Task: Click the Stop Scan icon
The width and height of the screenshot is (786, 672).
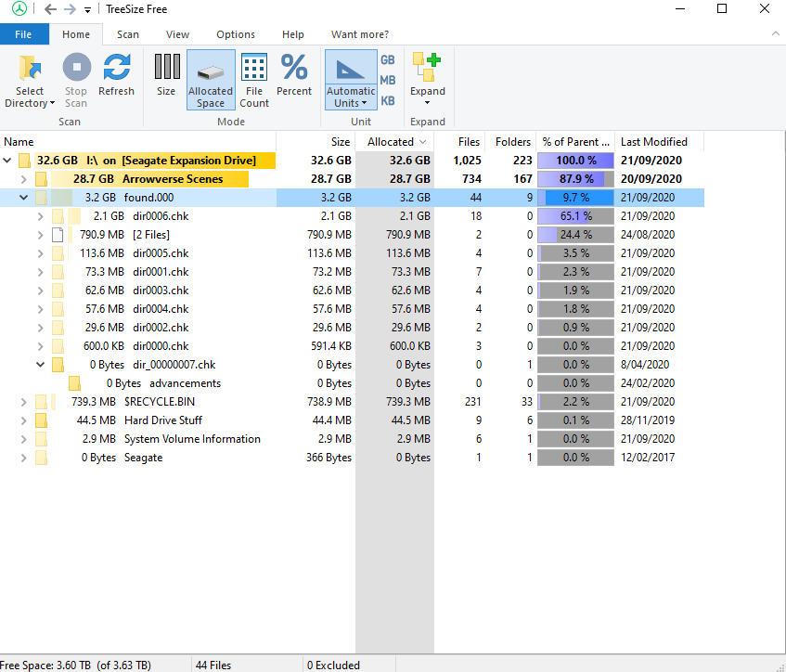Action: 75,81
